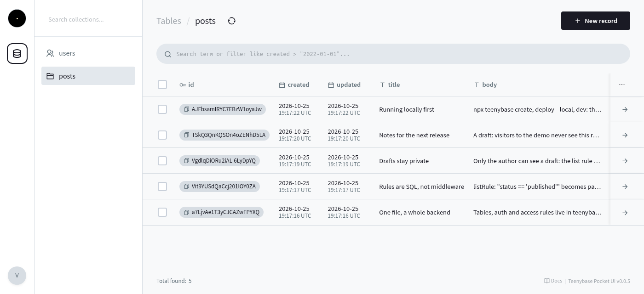Copy the id a7LjvAe1T3yCJCAZwFPYXQ
644x294 pixels.
click(x=186, y=212)
